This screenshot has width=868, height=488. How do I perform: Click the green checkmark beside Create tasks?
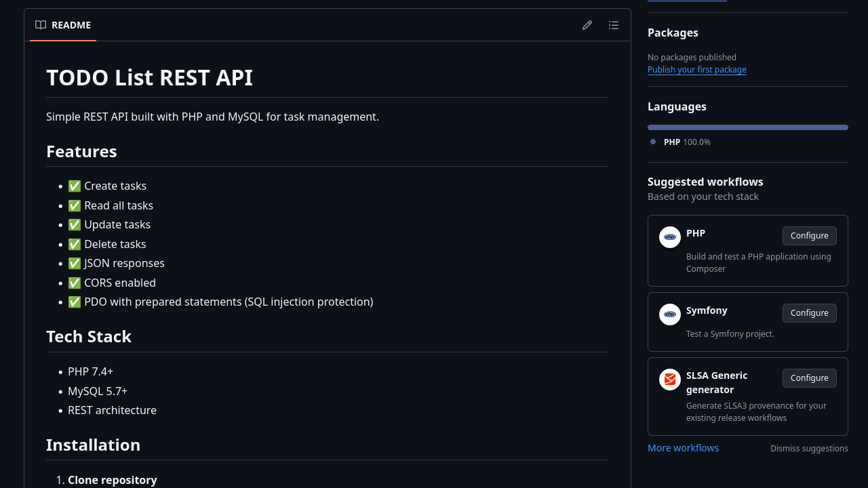point(75,186)
